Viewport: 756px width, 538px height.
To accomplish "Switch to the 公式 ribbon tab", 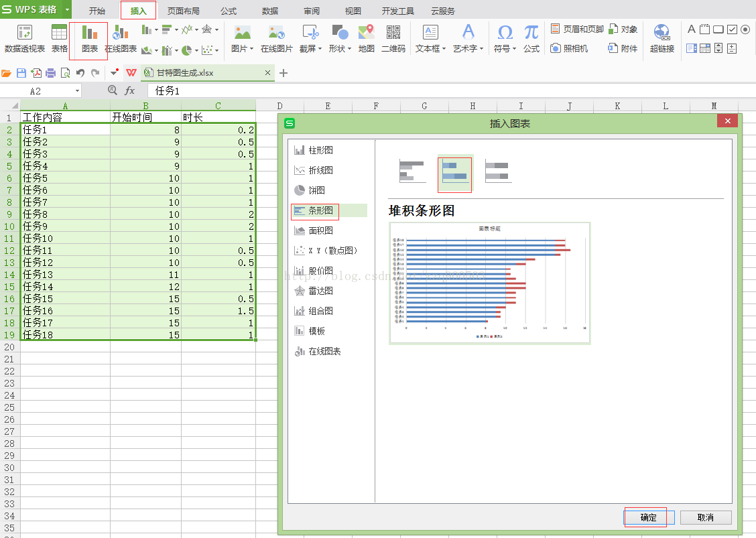I will pyautogui.click(x=229, y=11).
